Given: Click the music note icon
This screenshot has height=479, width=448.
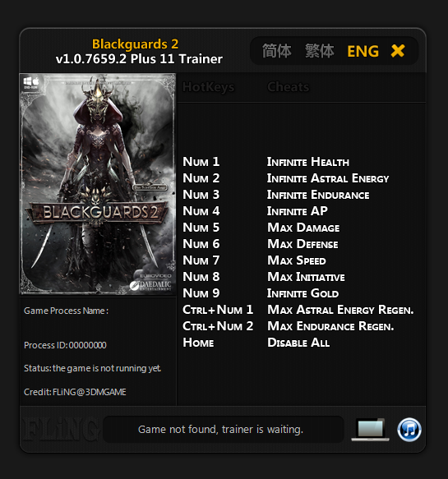Looking at the screenshot, I should click(x=409, y=430).
